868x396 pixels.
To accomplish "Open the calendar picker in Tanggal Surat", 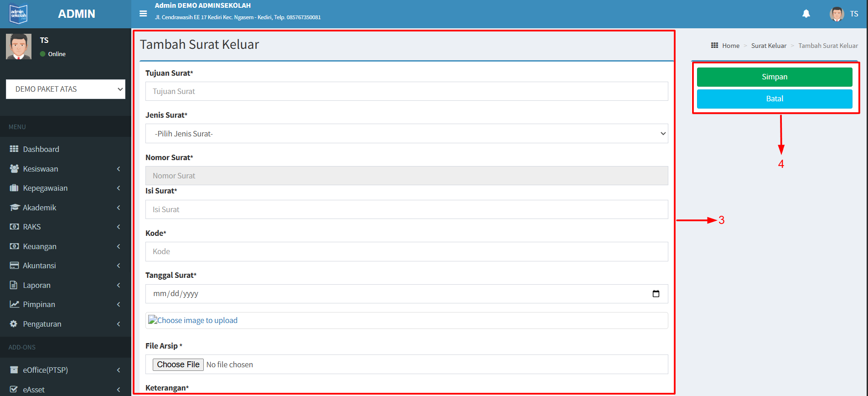I will point(656,294).
